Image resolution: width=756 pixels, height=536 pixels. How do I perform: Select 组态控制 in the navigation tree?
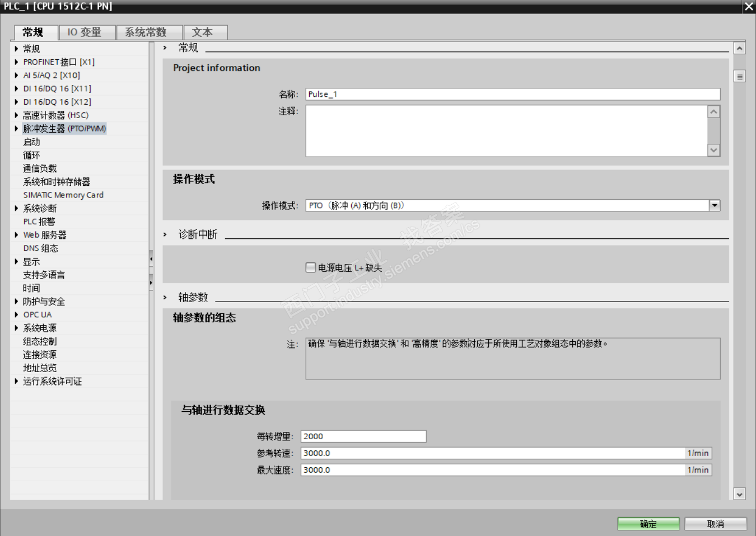tap(40, 341)
